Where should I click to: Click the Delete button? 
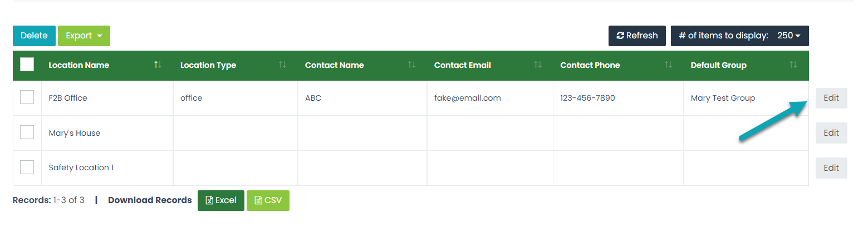(x=34, y=36)
